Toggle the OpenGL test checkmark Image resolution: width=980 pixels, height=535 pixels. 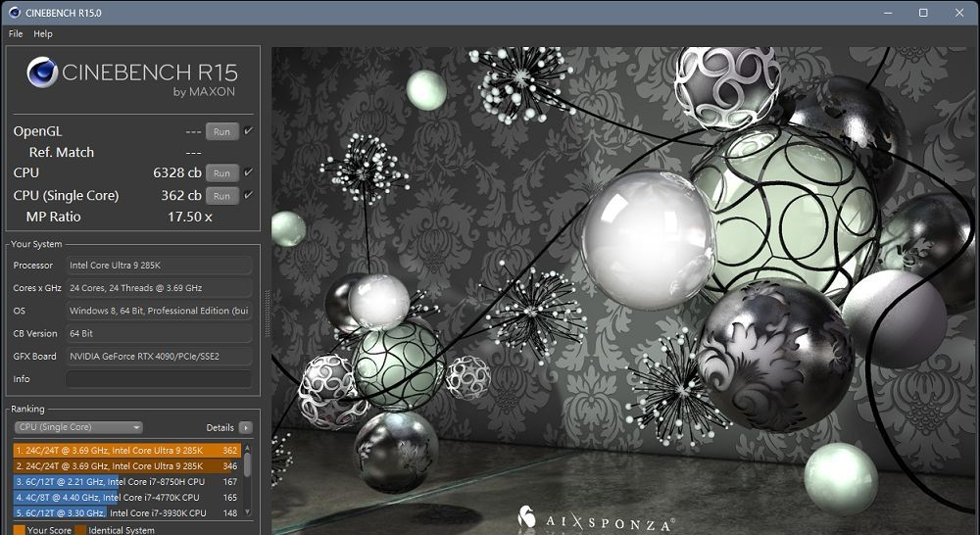[248, 130]
